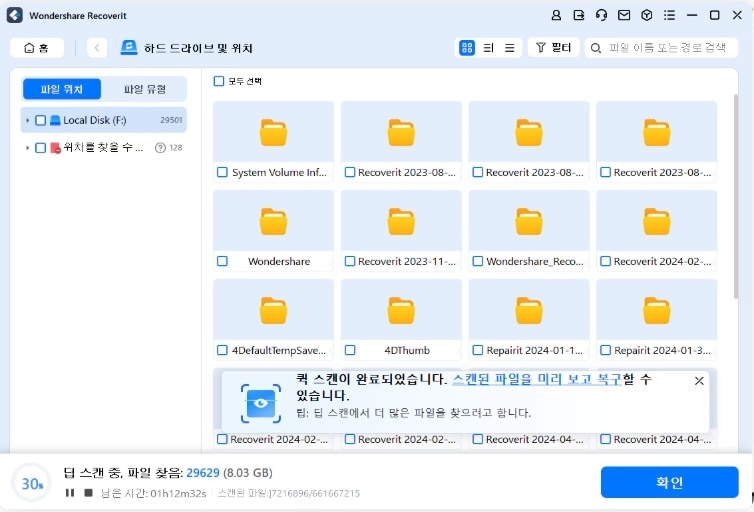Select the 파일 유형 tab

click(x=145, y=89)
